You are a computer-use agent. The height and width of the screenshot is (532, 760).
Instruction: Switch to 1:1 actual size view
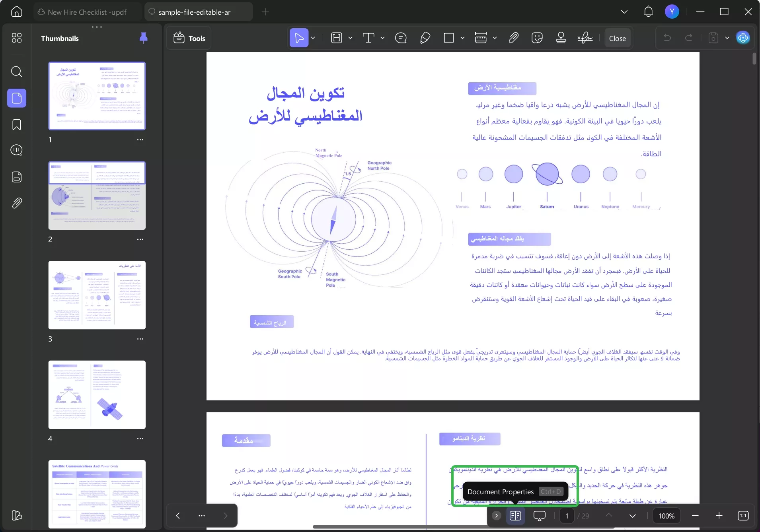click(x=742, y=516)
